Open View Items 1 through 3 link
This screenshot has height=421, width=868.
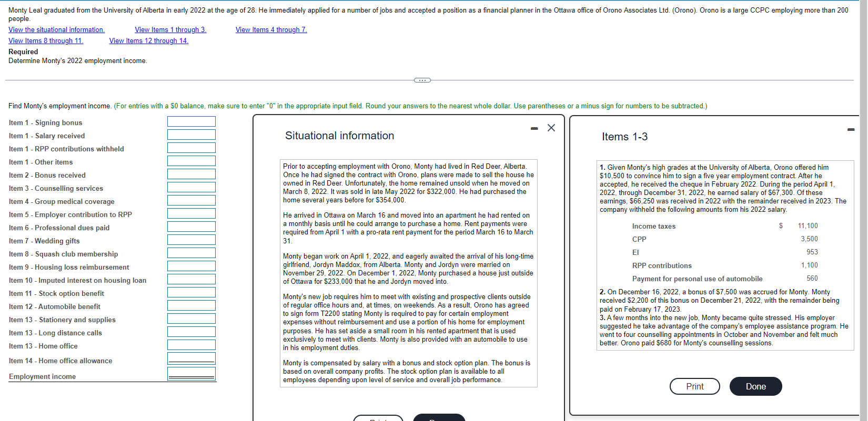coord(170,29)
